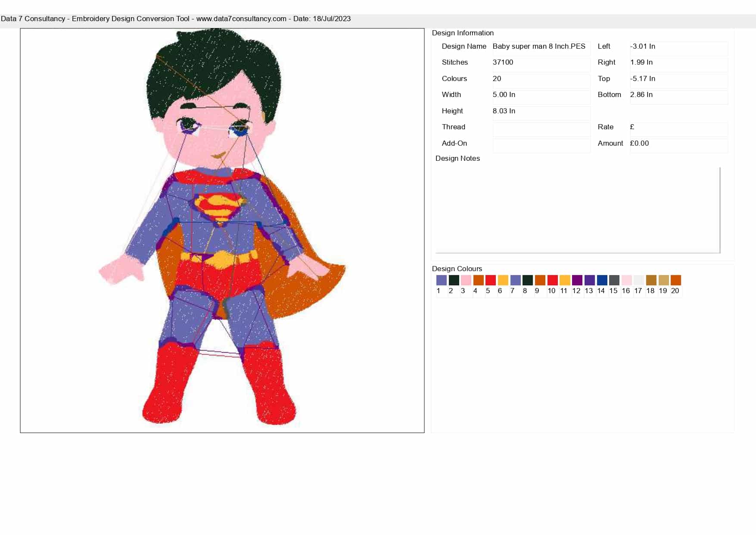This screenshot has height=535, width=756.
Task: Click the Right 1.99 In field
Action: click(679, 65)
